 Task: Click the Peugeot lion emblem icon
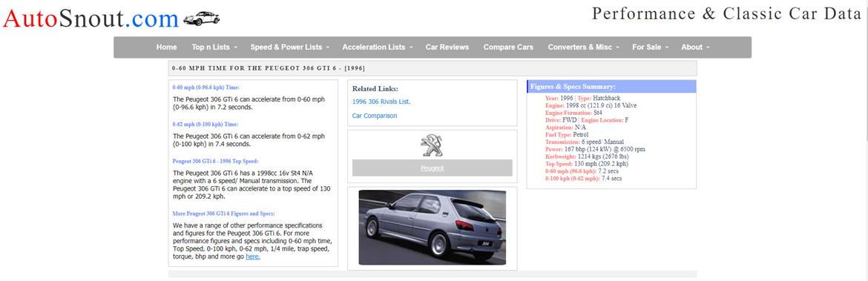point(432,145)
